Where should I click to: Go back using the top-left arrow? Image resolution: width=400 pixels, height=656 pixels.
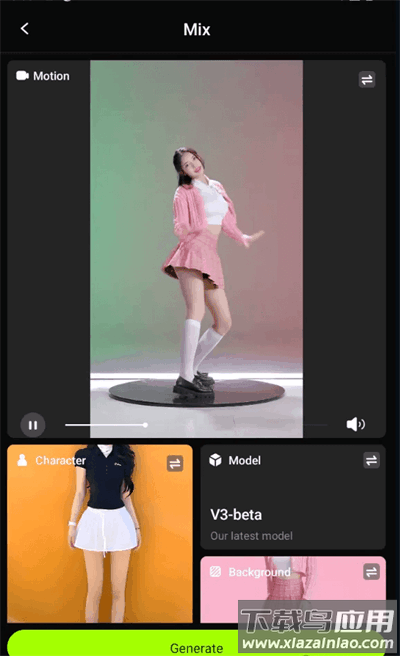pos(25,29)
